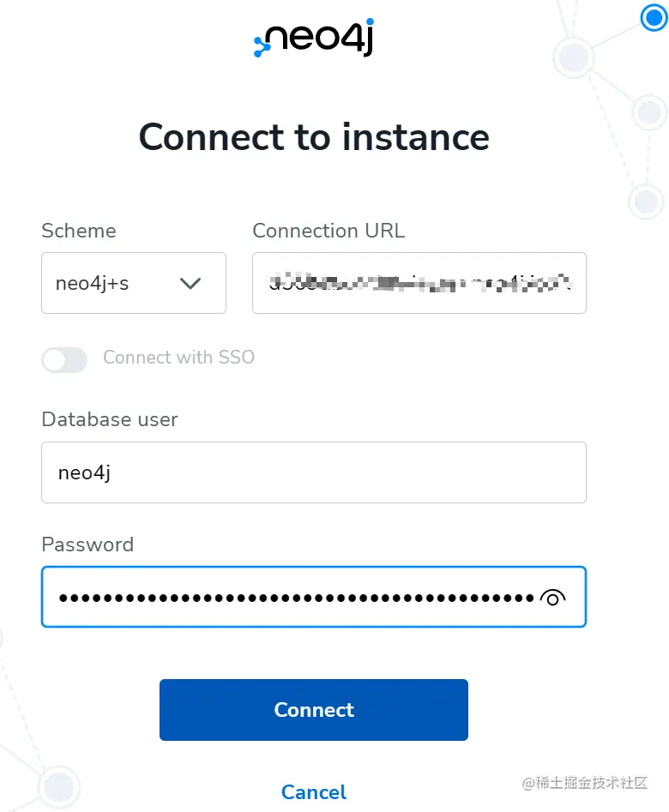Image resolution: width=669 pixels, height=812 pixels.
Task: Click the Scheme field label
Action: pos(78,231)
